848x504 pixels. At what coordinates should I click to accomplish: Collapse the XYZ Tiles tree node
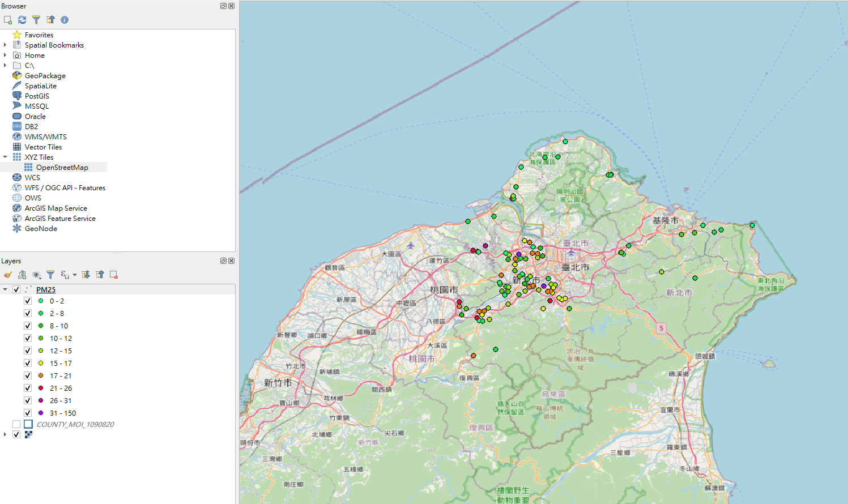point(5,157)
